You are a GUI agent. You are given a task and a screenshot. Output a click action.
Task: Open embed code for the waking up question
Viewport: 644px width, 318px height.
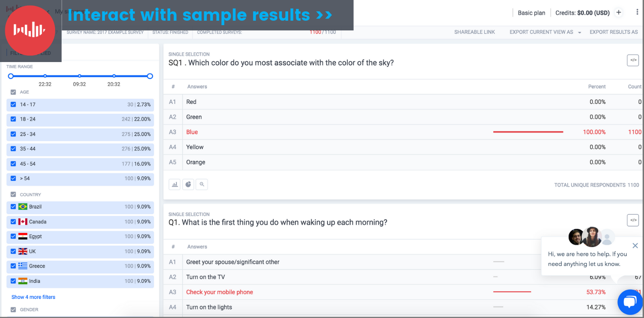click(x=633, y=220)
